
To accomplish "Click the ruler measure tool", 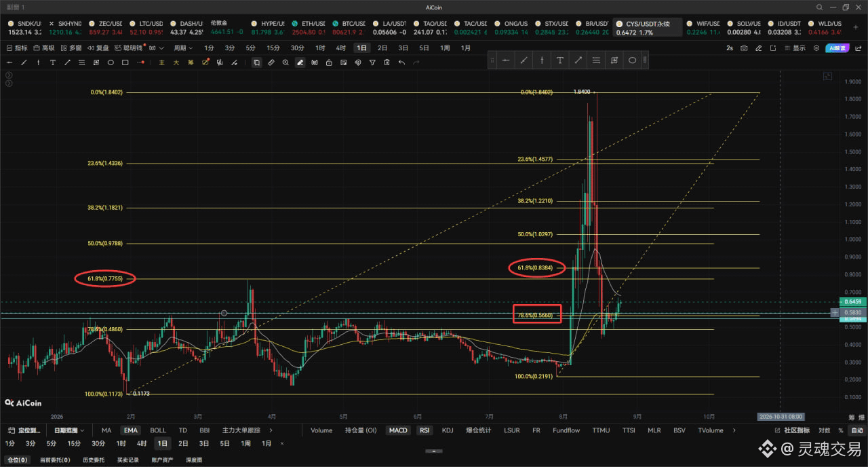I will (271, 62).
